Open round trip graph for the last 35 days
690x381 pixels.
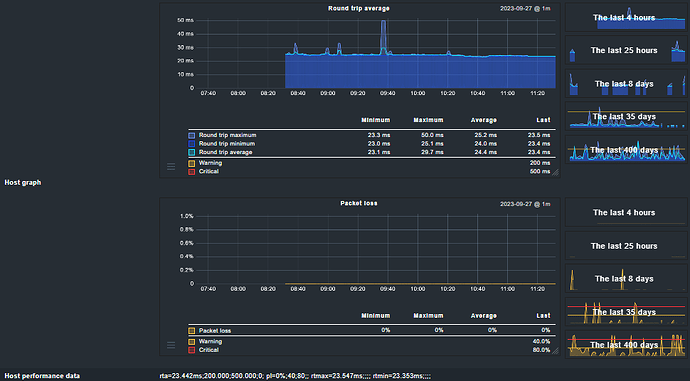click(626, 117)
